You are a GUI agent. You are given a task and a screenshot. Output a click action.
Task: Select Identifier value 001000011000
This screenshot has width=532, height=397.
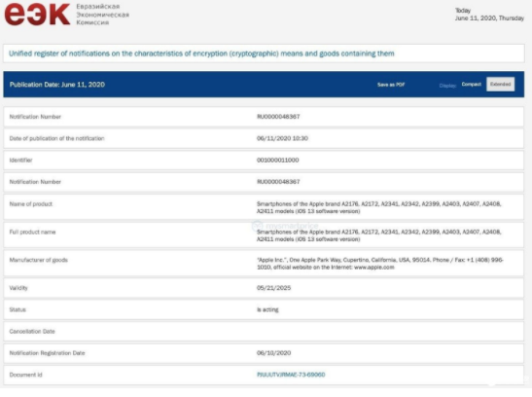(277, 160)
